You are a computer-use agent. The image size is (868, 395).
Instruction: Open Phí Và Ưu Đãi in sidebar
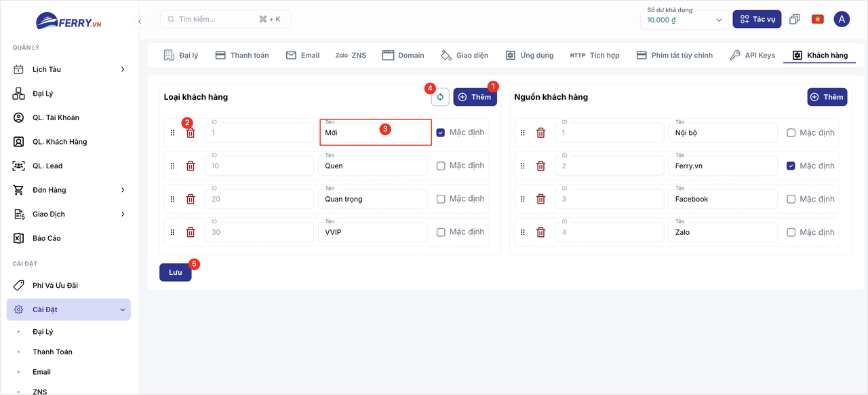[68, 286]
